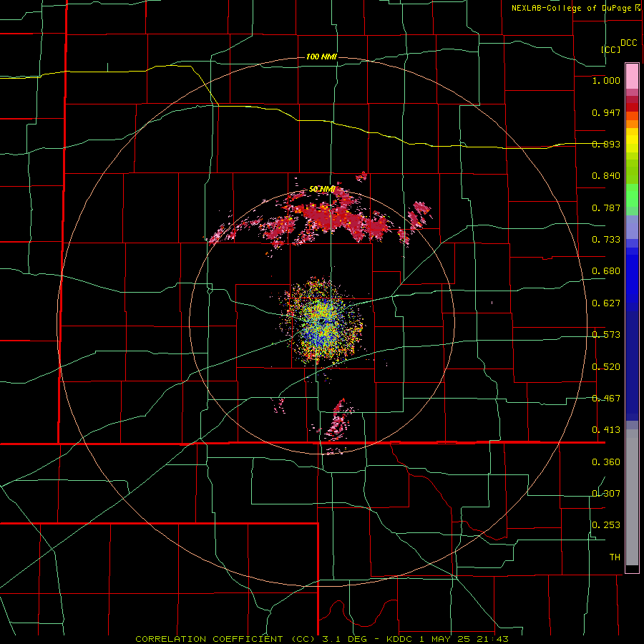Click the Correlation Coefficient product title at bottom

tap(322, 639)
